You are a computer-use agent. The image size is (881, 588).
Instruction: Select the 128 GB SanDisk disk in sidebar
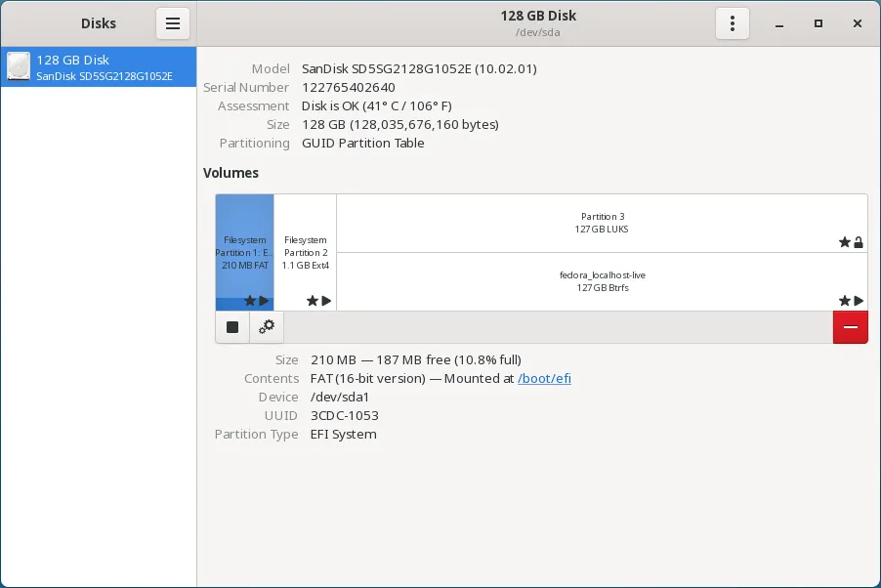98,66
